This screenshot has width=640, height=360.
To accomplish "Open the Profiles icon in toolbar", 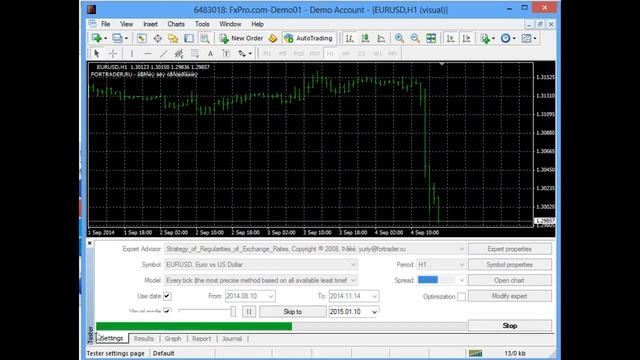I will pos(117,38).
